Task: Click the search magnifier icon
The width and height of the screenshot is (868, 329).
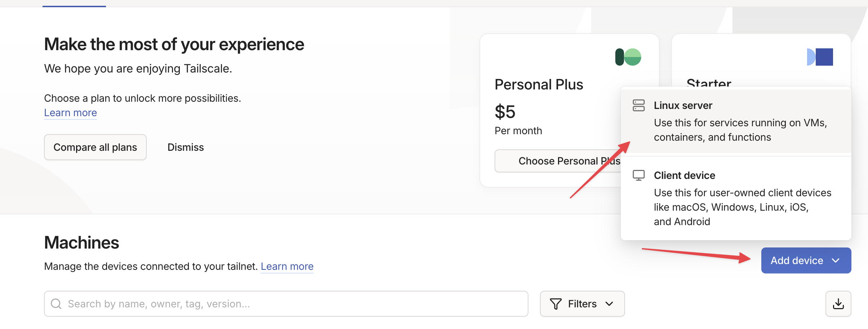Action: (56, 304)
